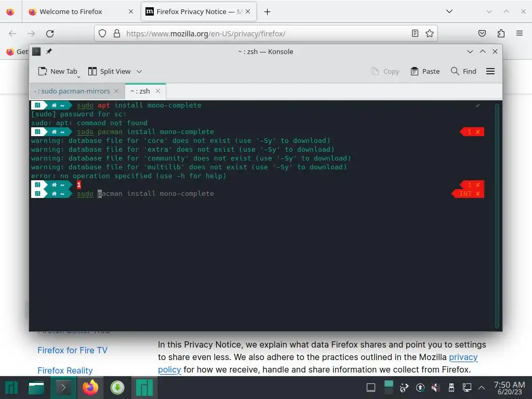532x399 pixels.
Task: Pin the Konsole window on all desktops
Action: pyautogui.click(x=49, y=51)
